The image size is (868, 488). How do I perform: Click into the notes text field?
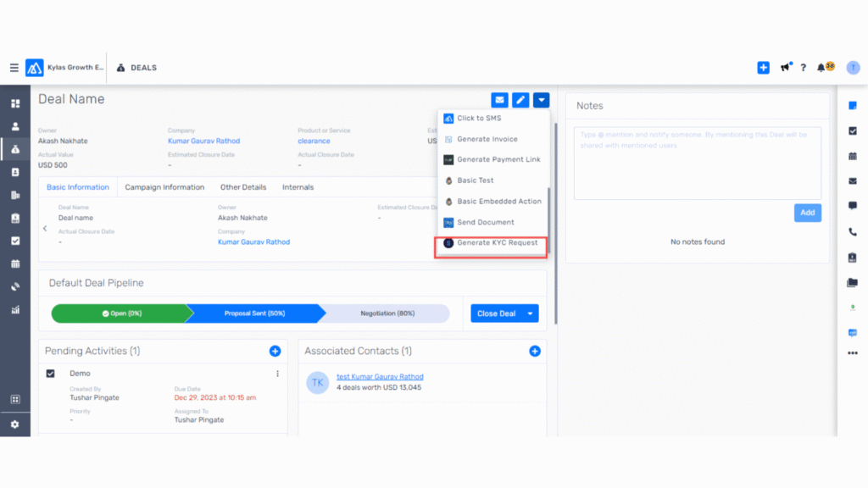pyautogui.click(x=697, y=163)
